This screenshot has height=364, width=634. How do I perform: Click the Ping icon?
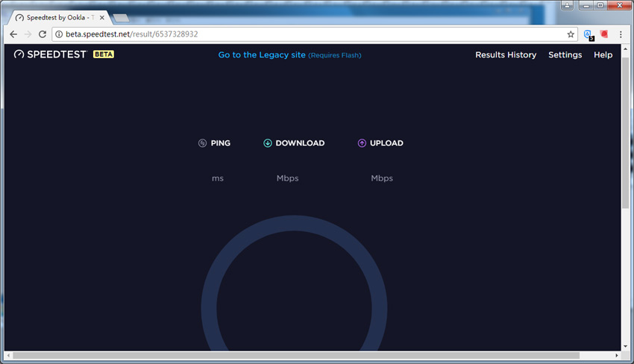pyautogui.click(x=202, y=143)
